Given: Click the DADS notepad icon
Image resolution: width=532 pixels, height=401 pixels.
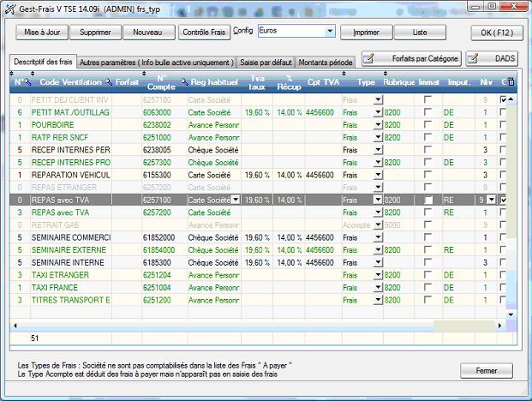Looking at the screenshot, I should coord(474,58).
